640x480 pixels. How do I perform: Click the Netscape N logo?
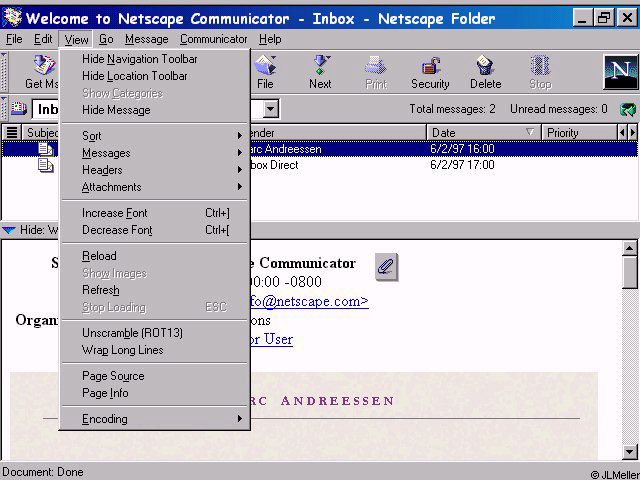click(x=620, y=72)
